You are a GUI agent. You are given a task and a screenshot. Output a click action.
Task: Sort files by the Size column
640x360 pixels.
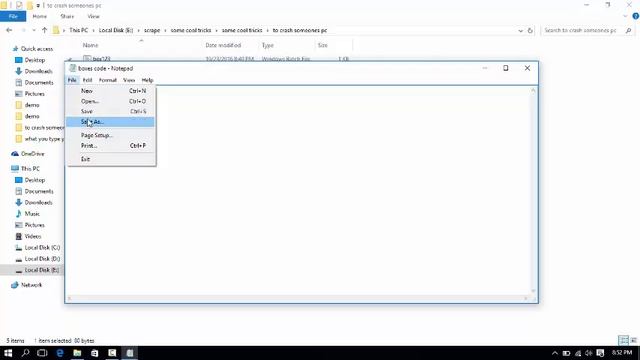coord(322,45)
